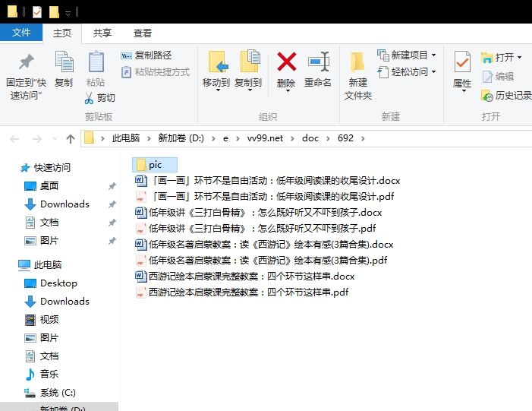Image resolution: width=532 pixels, height=411 pixels.
Task: Open Downloads under quick access
Action: coord(57,204)
